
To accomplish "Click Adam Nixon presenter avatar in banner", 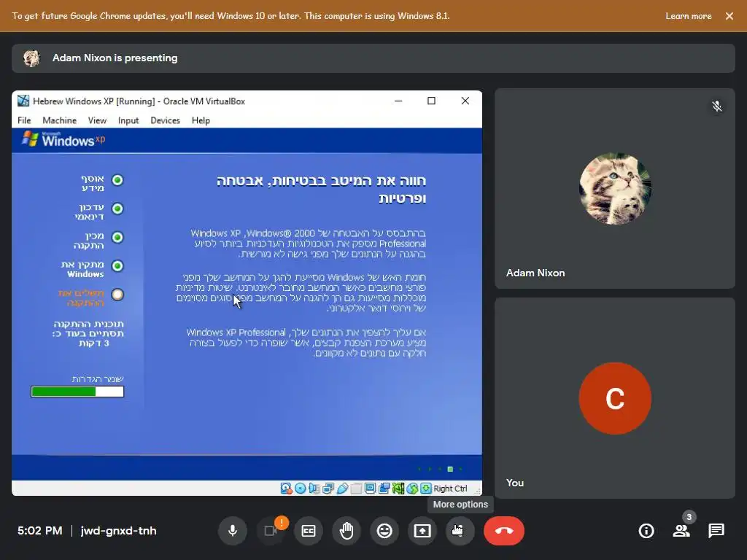I will (x=31, y=58).
